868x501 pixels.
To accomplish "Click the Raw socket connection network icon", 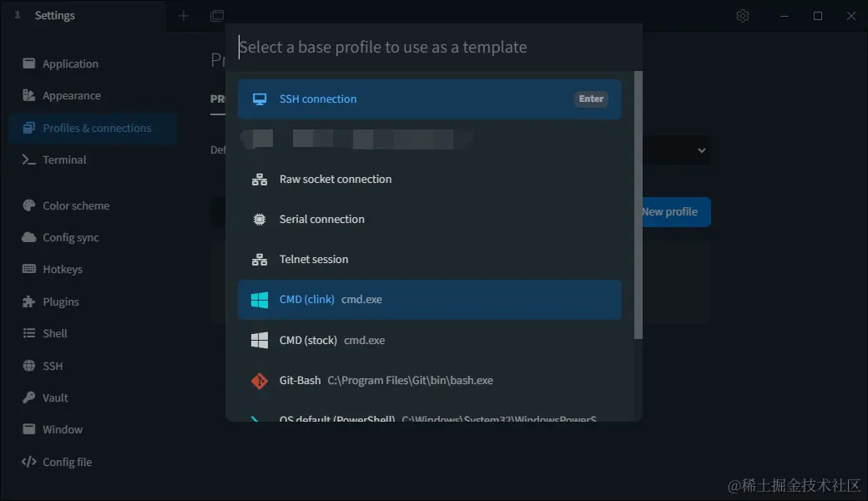I will coord(259,180).
